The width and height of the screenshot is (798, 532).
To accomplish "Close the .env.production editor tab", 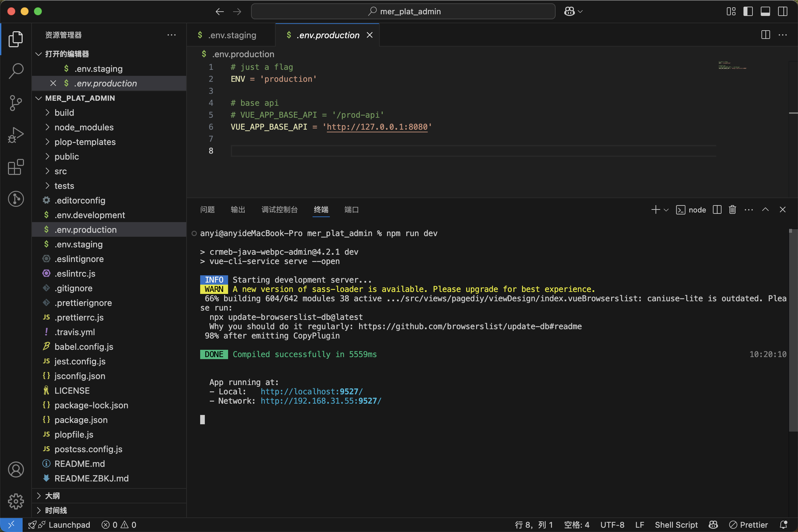I will coord(369,35).
